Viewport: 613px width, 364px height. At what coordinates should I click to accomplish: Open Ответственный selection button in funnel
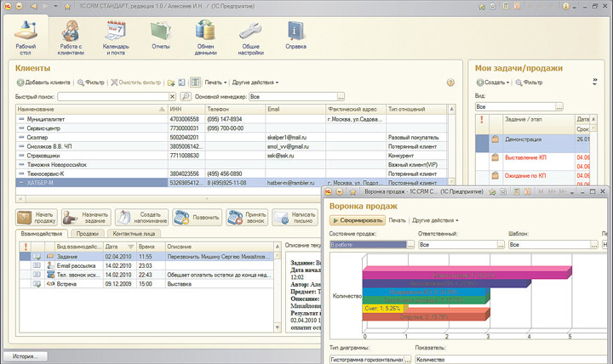pos(501,244)
